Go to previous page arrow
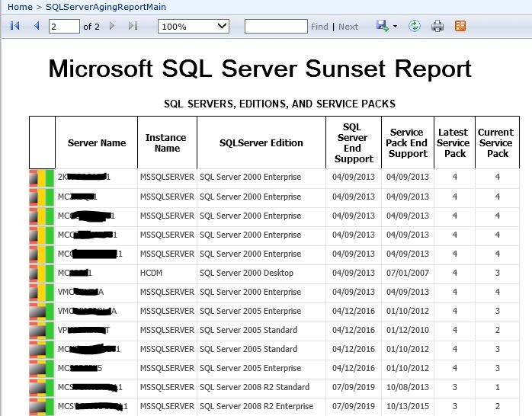 point(37,26)
